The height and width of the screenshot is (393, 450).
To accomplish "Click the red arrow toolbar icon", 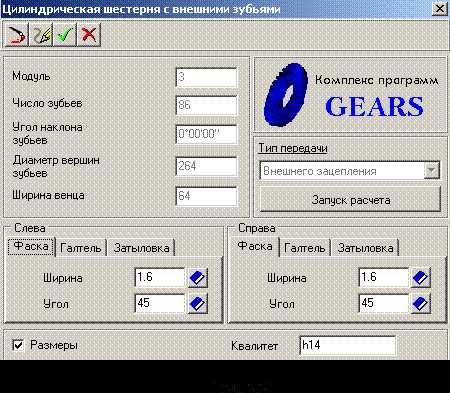I will point(16,34).
